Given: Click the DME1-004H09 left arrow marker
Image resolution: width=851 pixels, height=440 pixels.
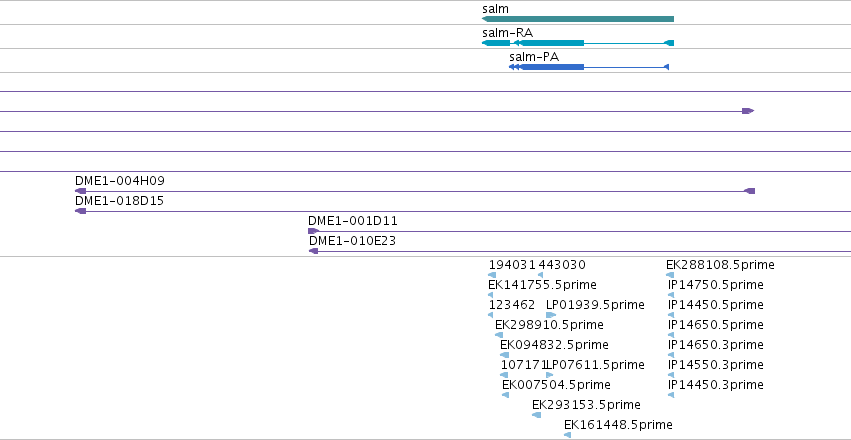Looking at the screenshot, I should [x=80, y=191].
